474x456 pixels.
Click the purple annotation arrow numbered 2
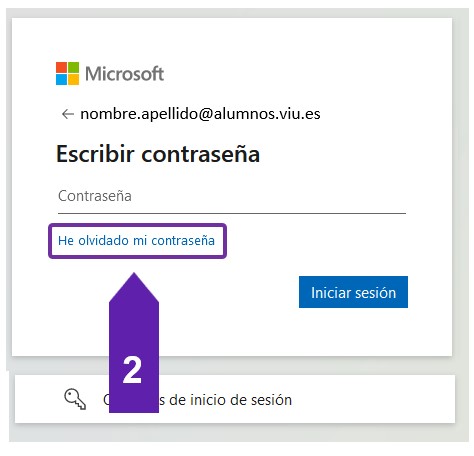tap(134, 342)
